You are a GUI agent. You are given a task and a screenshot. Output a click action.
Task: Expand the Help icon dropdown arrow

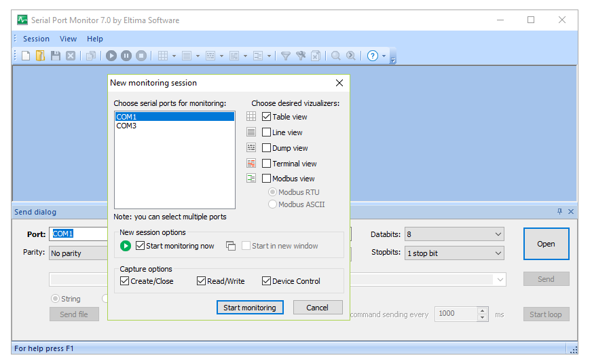coord(384,56)
